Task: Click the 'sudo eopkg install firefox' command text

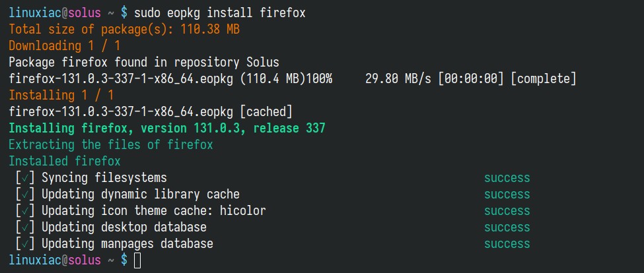Action: pos(220,13)
